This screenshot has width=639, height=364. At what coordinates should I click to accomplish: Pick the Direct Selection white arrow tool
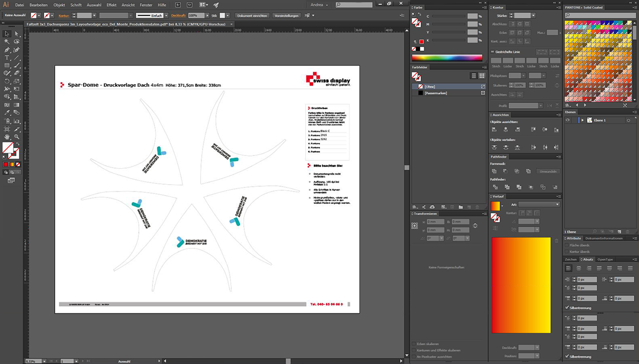click(x=17, y=34)
